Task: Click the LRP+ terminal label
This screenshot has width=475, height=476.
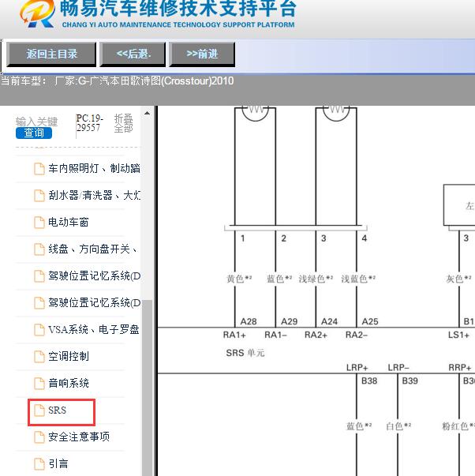Action: tap(357, 368)
